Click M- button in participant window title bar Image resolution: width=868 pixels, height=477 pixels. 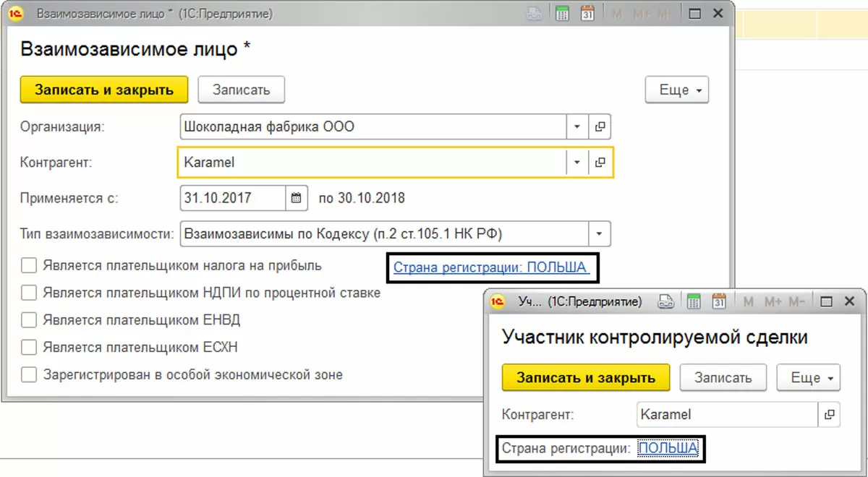pos(797,301)
